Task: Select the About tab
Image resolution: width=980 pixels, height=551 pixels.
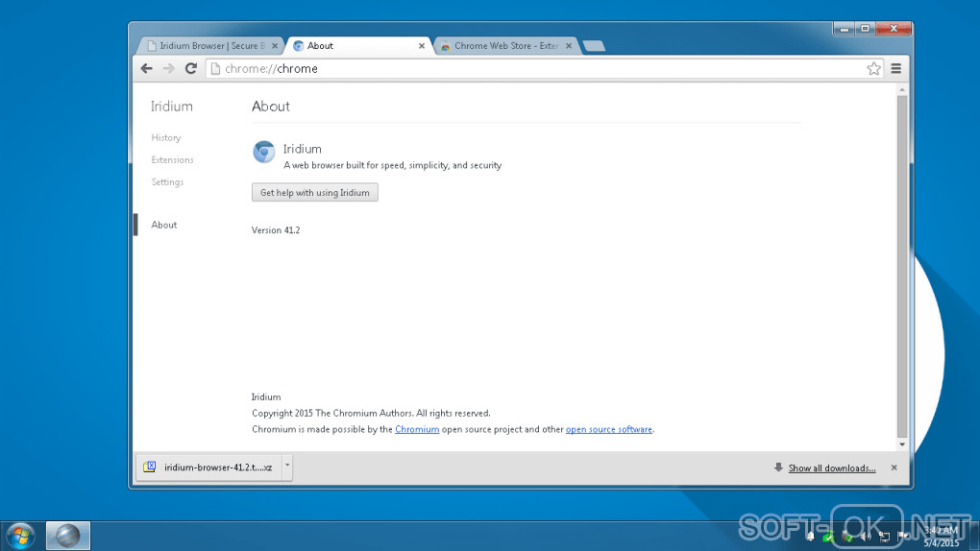Action: point(359,46)
